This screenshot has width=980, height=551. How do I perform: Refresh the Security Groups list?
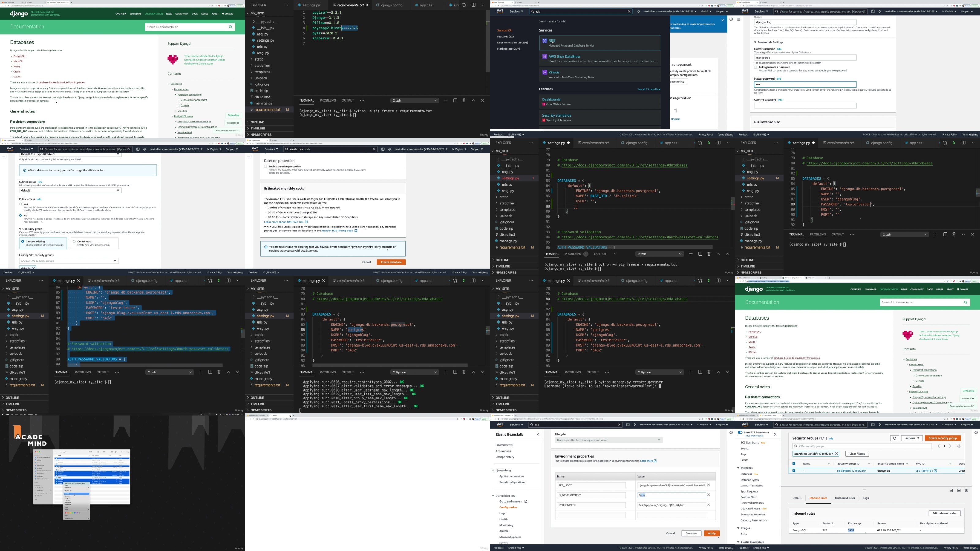point(894,438)
